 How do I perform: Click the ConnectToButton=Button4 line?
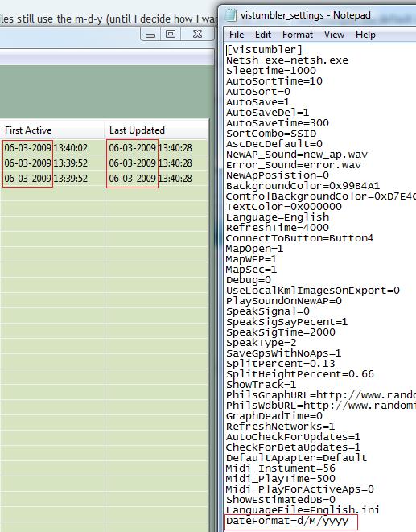point(299,238)
